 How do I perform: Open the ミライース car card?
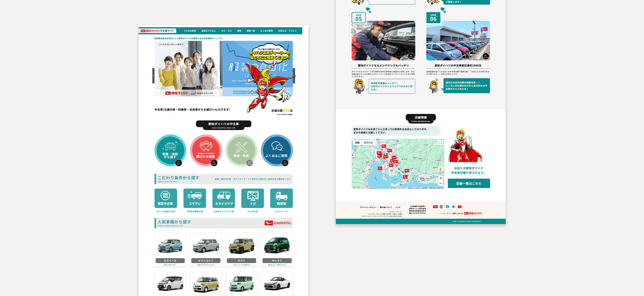tap(170, 250)
